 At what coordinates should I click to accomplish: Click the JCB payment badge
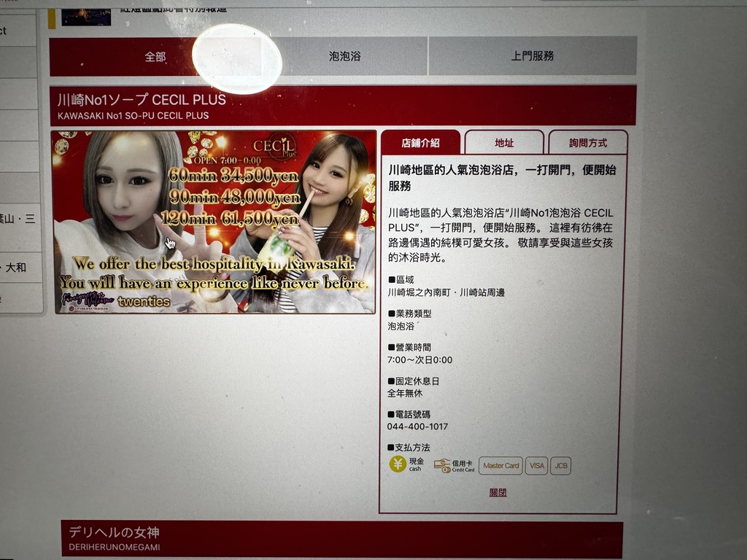(x=560, y=465)
